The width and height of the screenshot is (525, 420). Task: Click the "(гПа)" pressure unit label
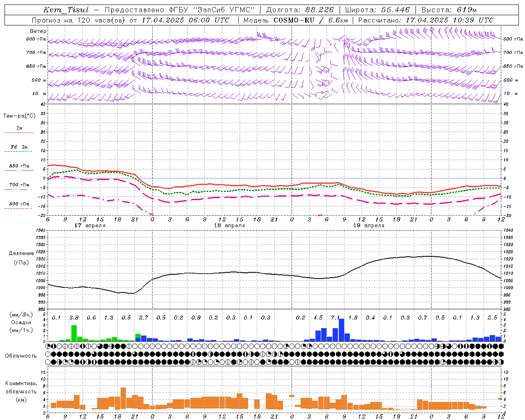pos(21,263)
